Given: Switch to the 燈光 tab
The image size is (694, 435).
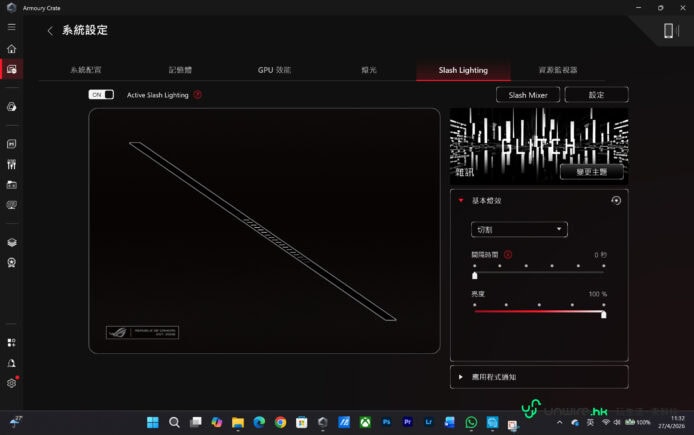Looking at the screenshot, I should point(369,70).
